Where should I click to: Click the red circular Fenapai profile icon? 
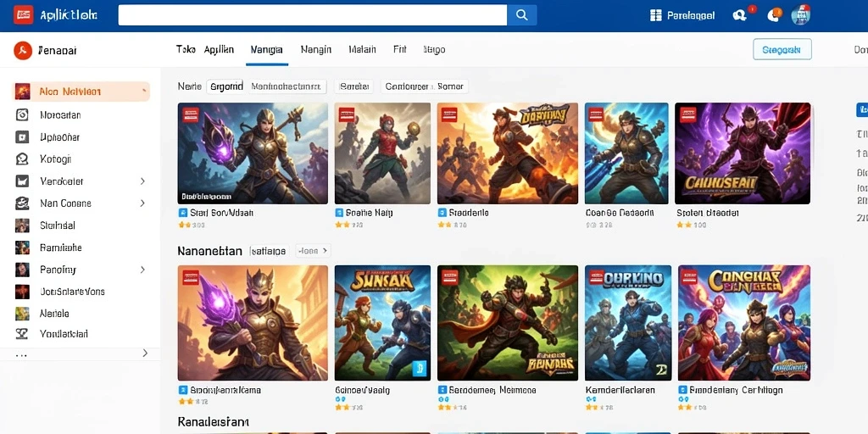click(x=23, y=50)
